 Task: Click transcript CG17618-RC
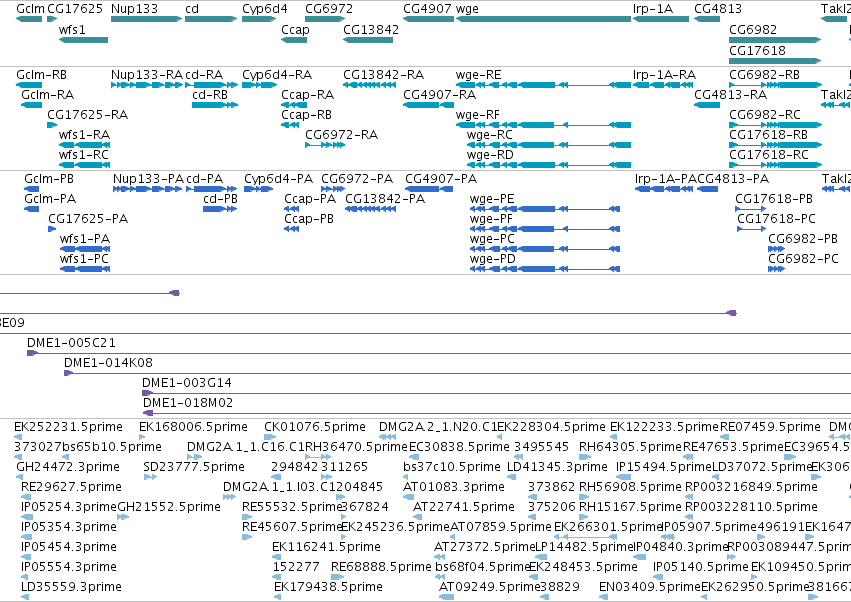coord(774,165)
